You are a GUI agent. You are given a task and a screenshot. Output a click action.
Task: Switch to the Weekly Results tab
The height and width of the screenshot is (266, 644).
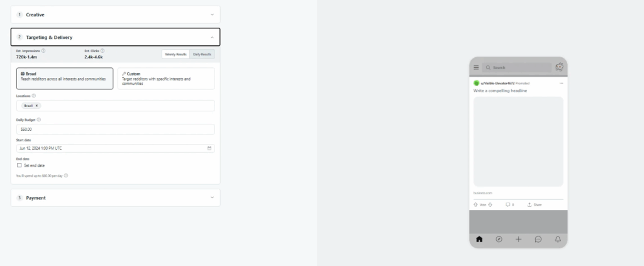pos(176,54)
